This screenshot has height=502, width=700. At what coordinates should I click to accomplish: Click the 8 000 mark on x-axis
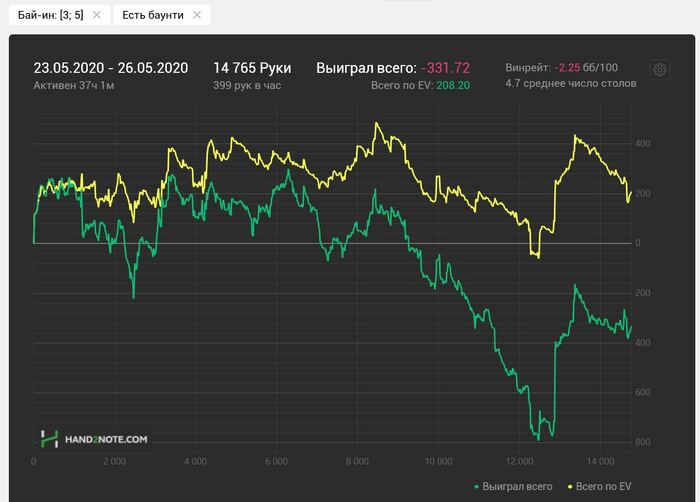tap(357, 462)
